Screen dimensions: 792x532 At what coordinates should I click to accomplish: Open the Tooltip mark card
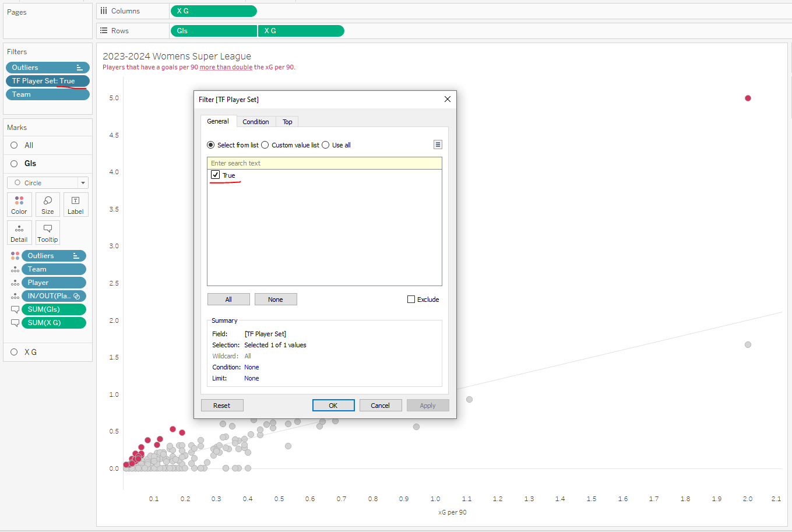click(48, 232)
